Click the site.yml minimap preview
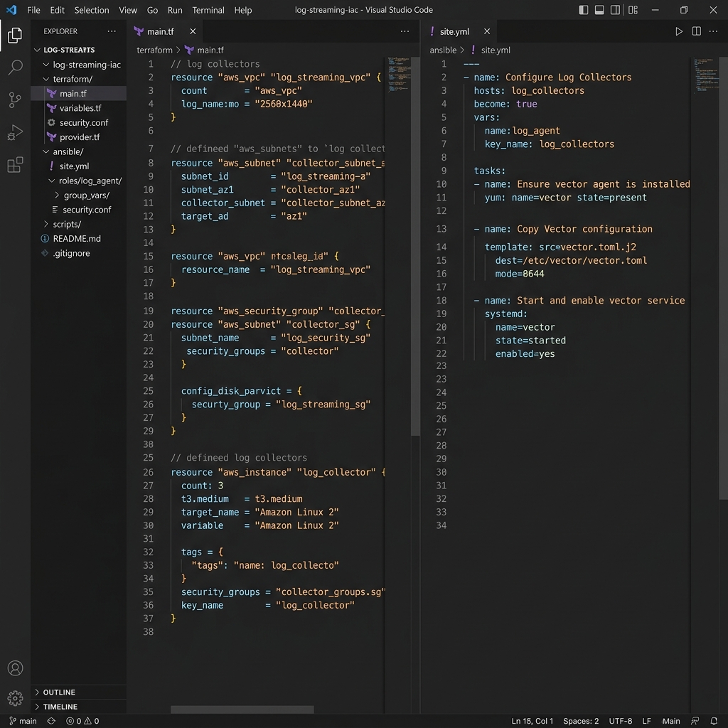This screenshot has height=728, width=728. (x=706, y=74)
